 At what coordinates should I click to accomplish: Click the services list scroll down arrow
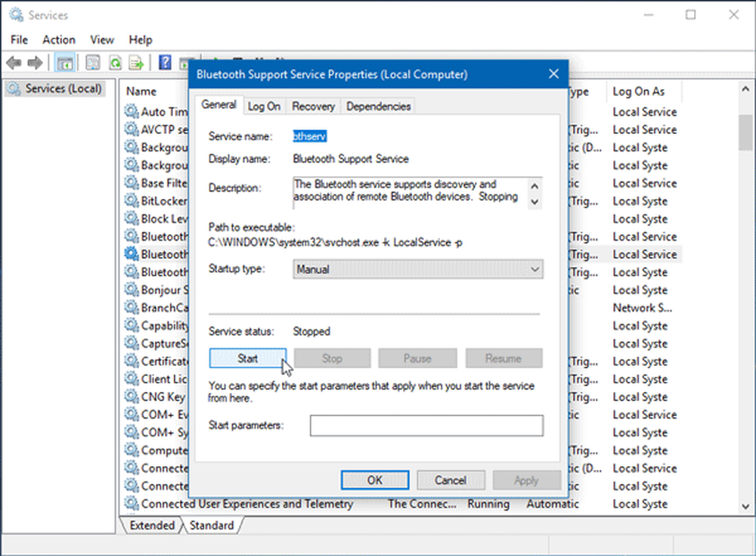pyautogui.click(x=745, y=506)
